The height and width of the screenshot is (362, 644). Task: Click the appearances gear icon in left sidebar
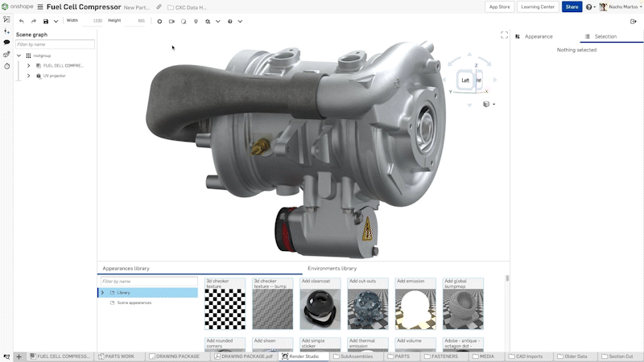(x=6, y=54)
